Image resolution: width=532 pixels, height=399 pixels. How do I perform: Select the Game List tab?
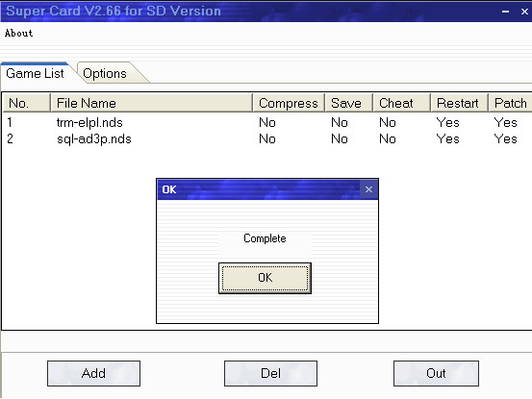point(35,74)
